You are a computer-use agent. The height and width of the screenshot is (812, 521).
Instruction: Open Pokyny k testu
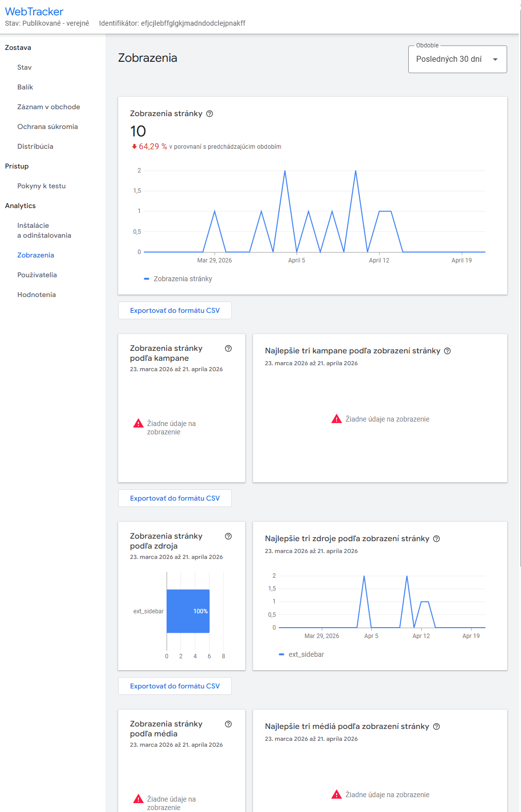[42, 186]
